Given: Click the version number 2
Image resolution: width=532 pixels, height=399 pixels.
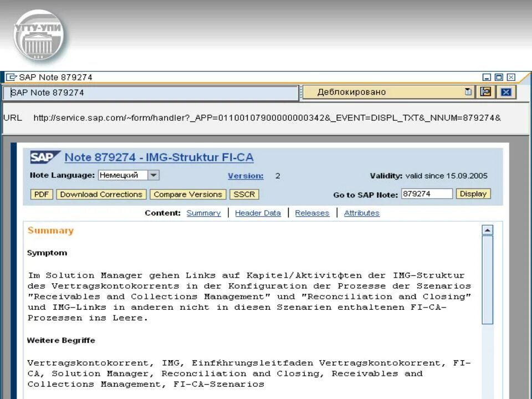Looking at the screenshot, I should click(278, 176).
